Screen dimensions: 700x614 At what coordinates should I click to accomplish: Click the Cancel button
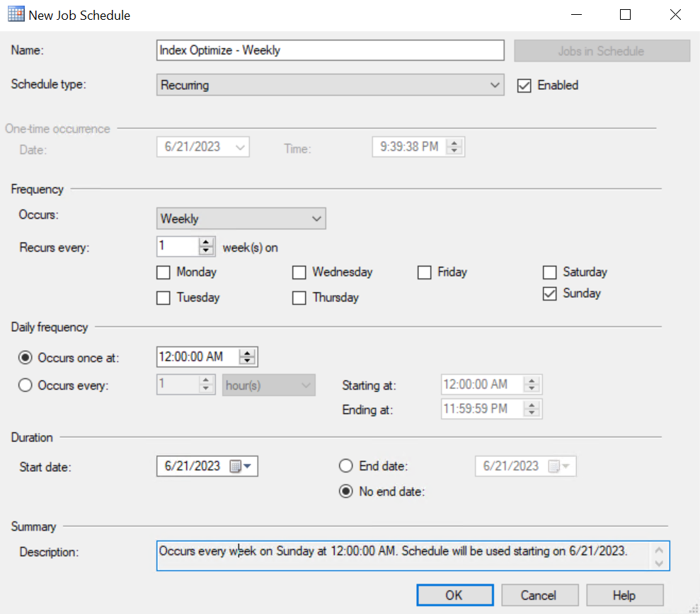(540, 596)
